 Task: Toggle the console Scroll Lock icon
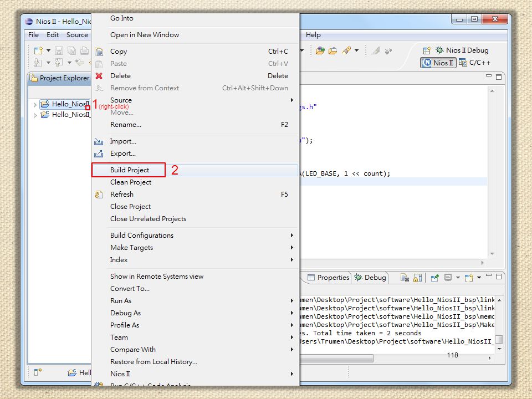[x=417, y=278]
